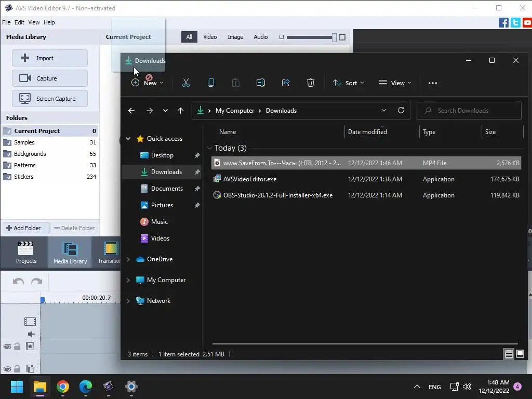Click the Rename icon in Explorer toolbar
The image size is (532, 399).
(x=261, y=83)
